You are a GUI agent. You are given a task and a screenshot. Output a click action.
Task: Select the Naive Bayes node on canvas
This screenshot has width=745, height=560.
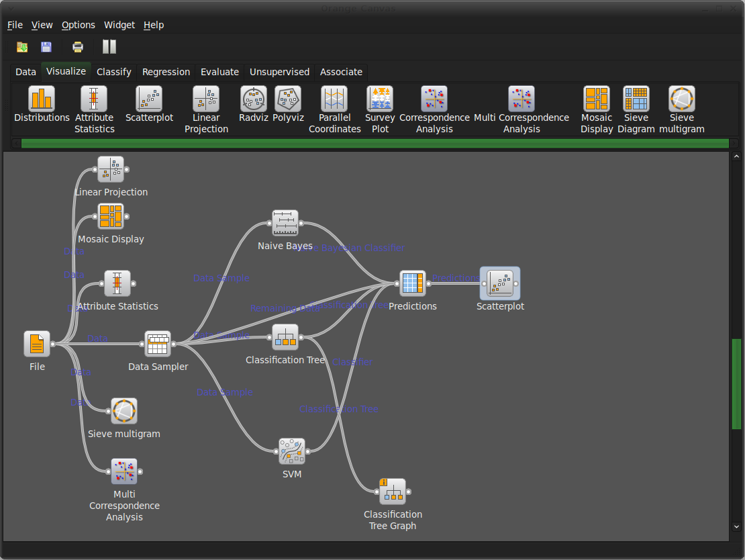click(285, 224)
